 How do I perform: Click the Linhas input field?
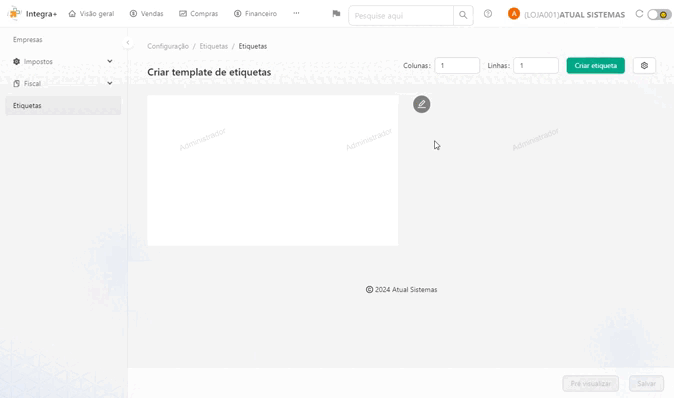(x=536, y=65)
